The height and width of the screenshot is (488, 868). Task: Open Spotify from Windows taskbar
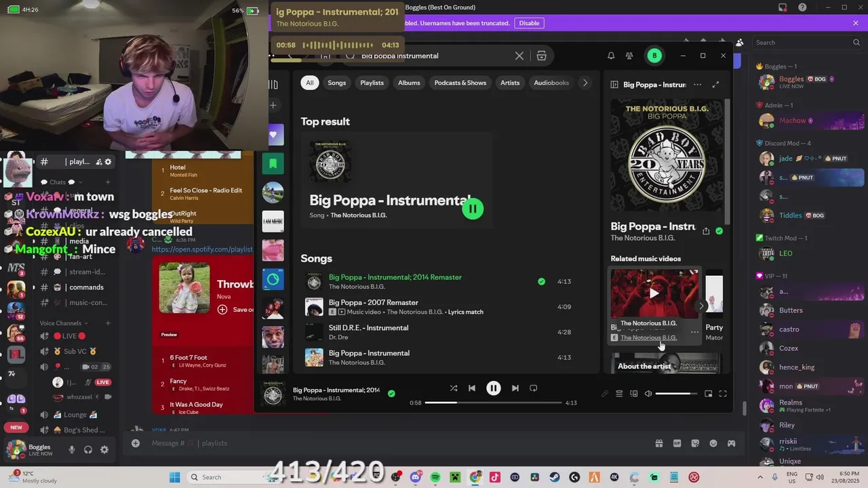(x=435, y=477)
